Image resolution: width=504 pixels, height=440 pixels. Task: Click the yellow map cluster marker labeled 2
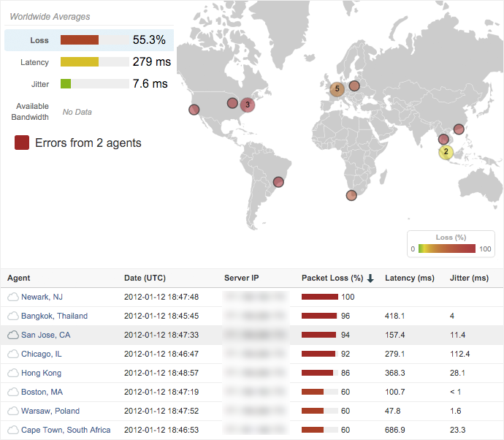pos(446,152)
